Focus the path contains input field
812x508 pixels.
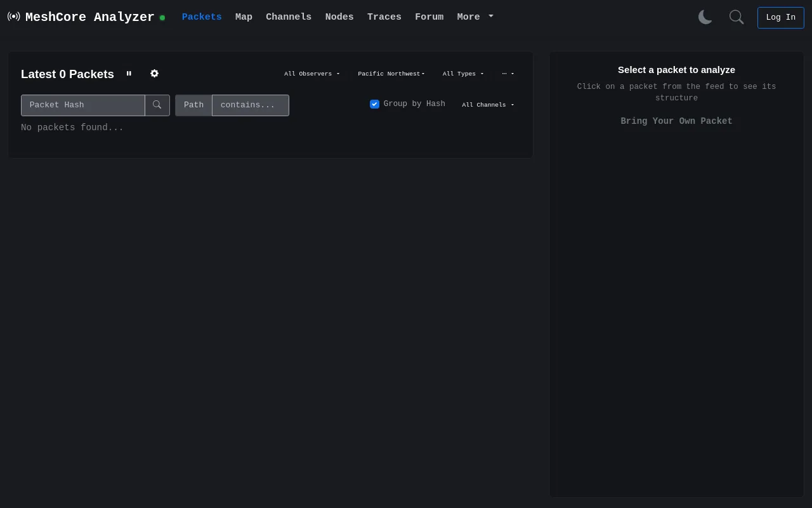(x=251, y=105)
